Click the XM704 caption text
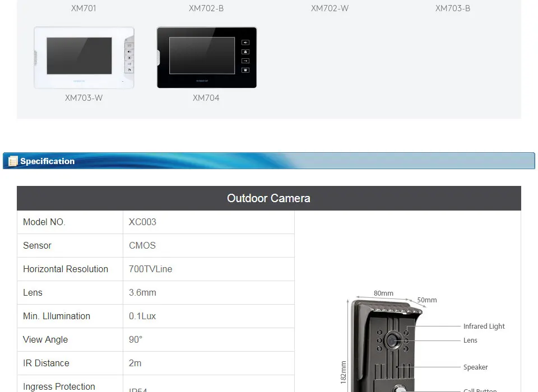538x392 pixels. pos(206,98)
